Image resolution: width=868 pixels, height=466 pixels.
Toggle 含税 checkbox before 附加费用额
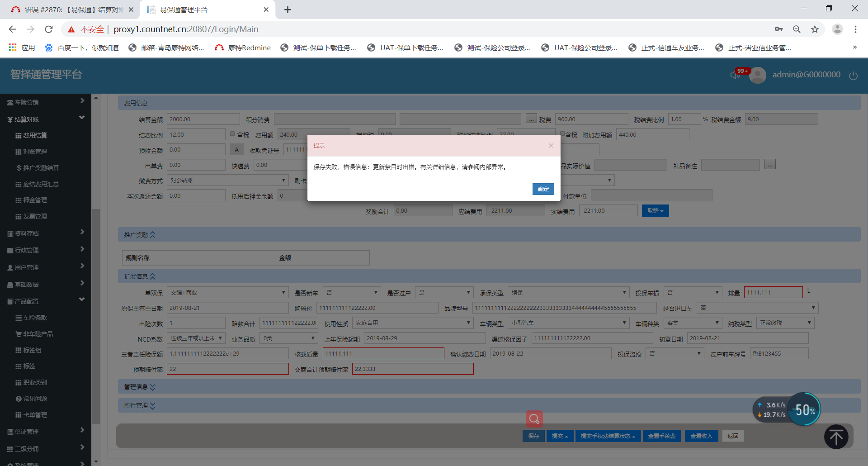pyautogui.click(x=562, y=134)
